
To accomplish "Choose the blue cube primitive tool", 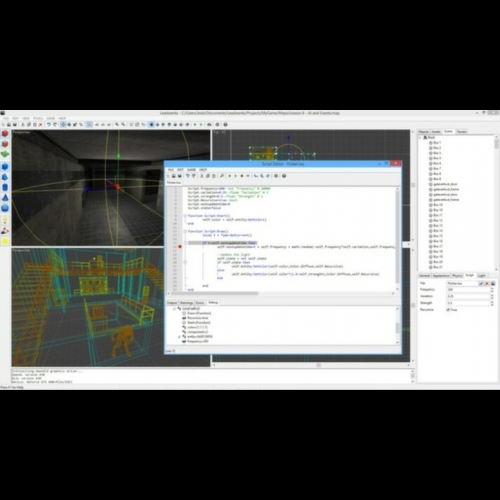I will tap(5, 166).
